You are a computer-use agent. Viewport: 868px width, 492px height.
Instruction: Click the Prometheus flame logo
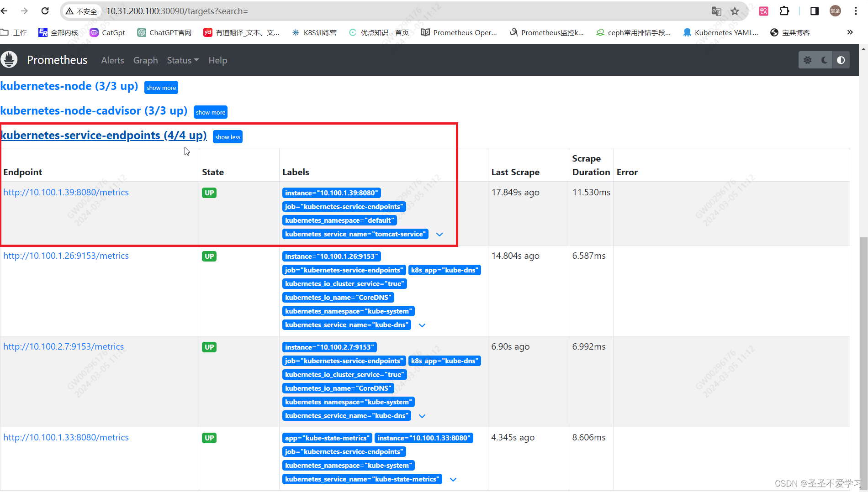[x=9, y=60]
